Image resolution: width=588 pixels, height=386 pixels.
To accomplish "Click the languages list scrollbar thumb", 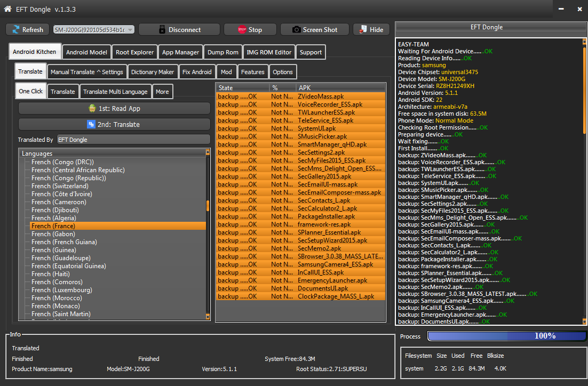I will [x=208, y=206].
